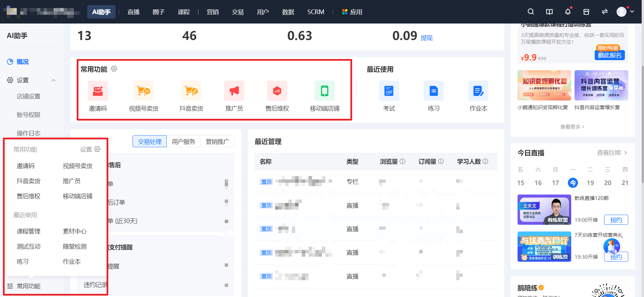Open the 考试 exam icon

(389, 91)
